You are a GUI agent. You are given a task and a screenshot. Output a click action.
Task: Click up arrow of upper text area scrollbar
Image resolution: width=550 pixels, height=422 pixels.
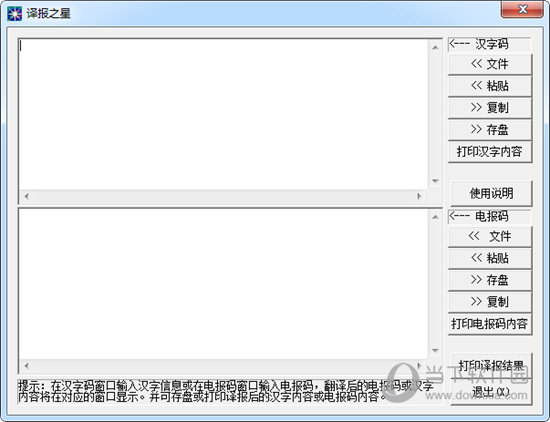435,47
